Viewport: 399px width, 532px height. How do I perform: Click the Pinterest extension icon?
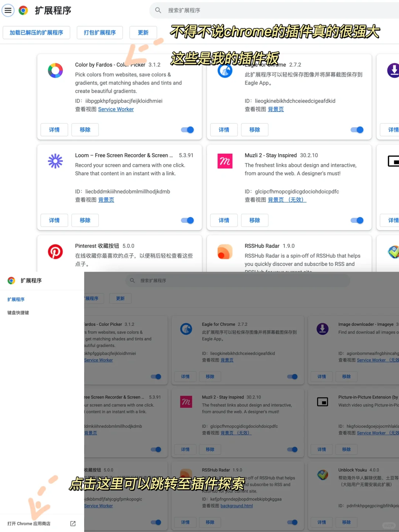click(55, 252)
